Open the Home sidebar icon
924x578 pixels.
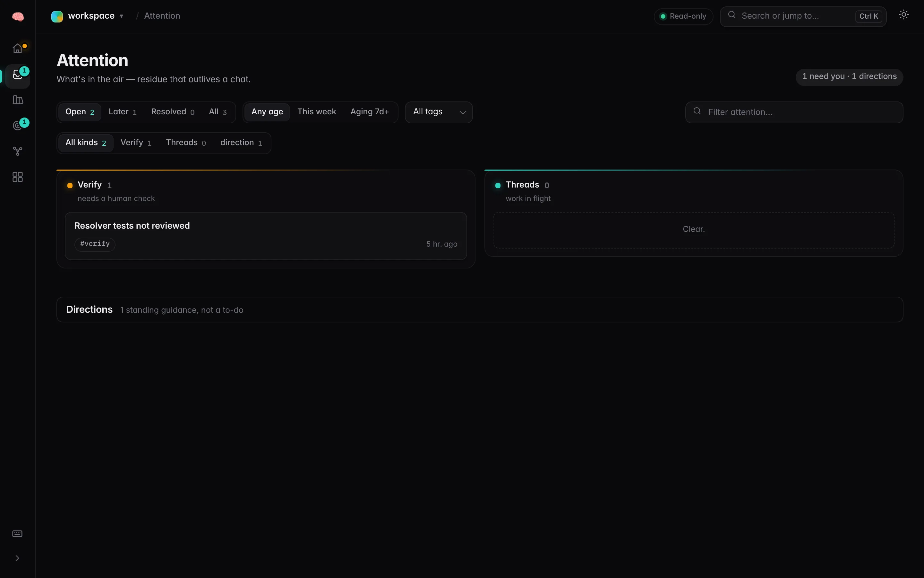click(18, 48)
